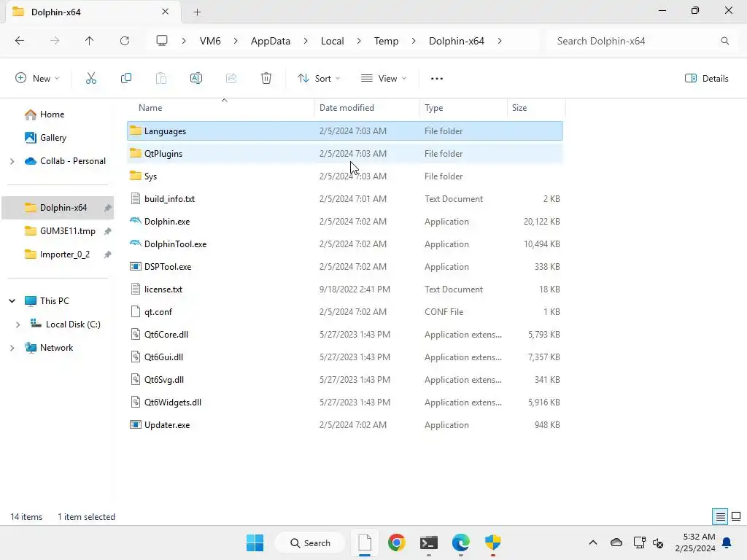This screenshot has height=560, width=747.
Task: Sort by Date modified column header
Action: (x=368, y=108)
